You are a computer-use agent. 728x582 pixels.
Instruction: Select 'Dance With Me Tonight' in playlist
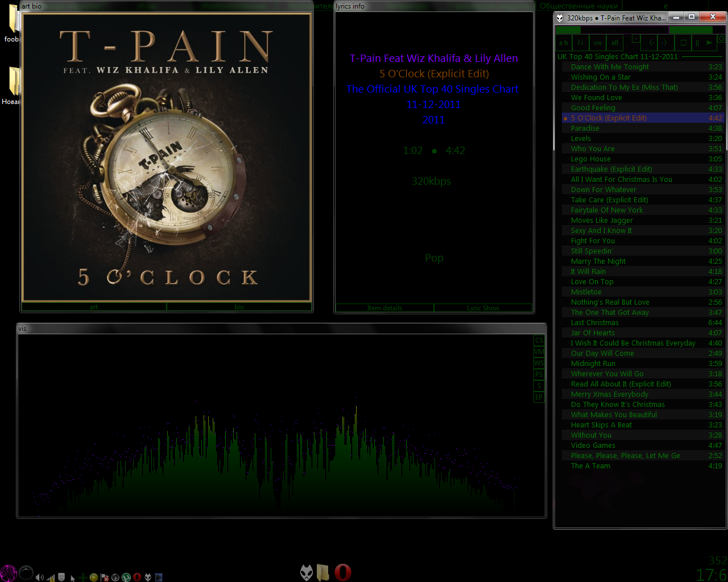pos(642,66)
